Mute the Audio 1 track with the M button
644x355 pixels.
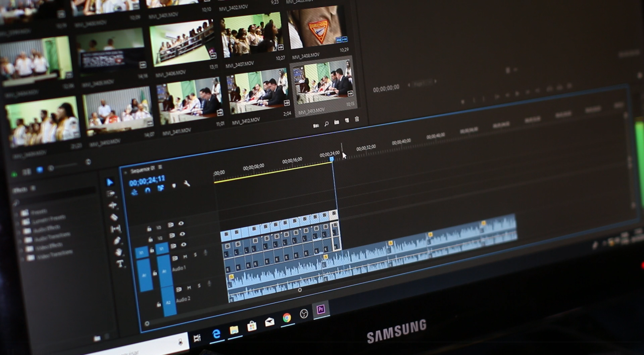(185, 256)
